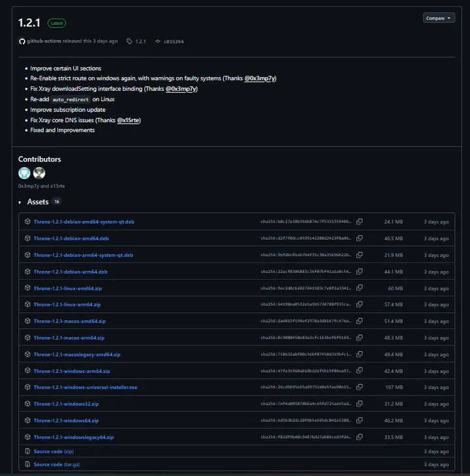Download Source code (tar.gz)
This screenshot has height=476, width=470.
(57, 464)
